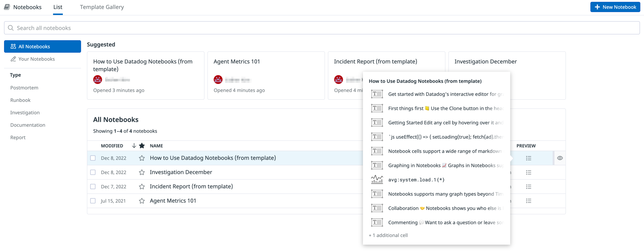644x252 pixels.
Task: Click the Dec 7, 2022 date cell
Action: point(114,187)
